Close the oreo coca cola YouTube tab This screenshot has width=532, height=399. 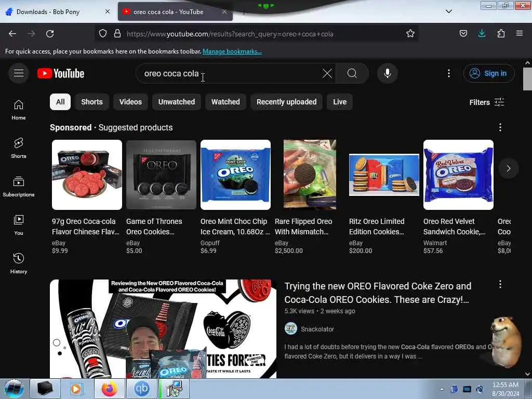(224, 11)
